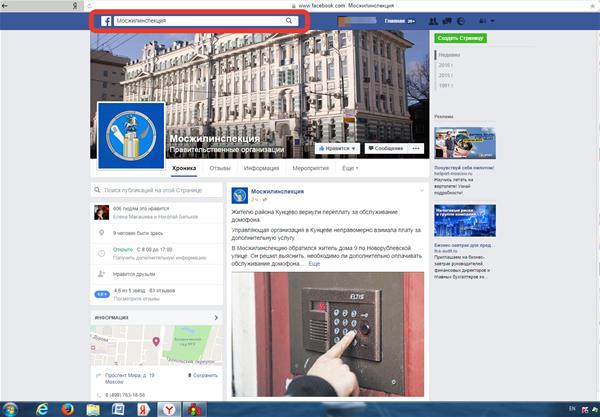Focus the search posts on this page field
The width and height of the screenshot is (600, 417).
(157, 190)
